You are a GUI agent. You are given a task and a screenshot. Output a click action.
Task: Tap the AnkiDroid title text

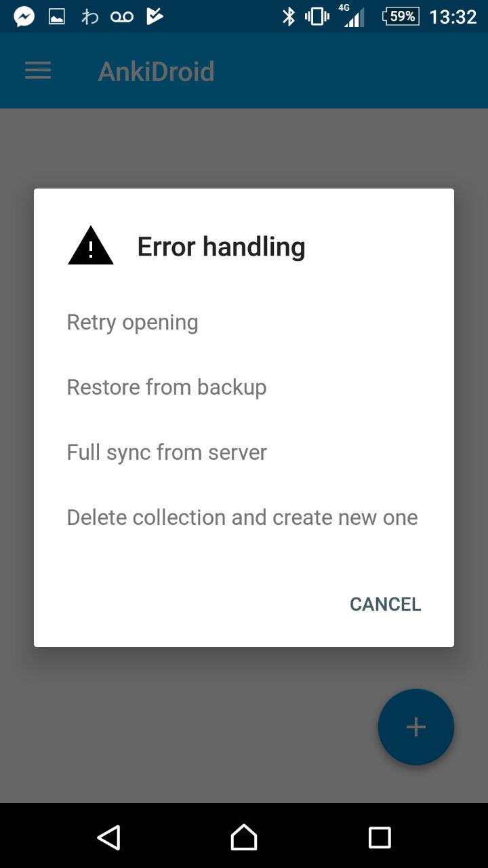[157, 71]
